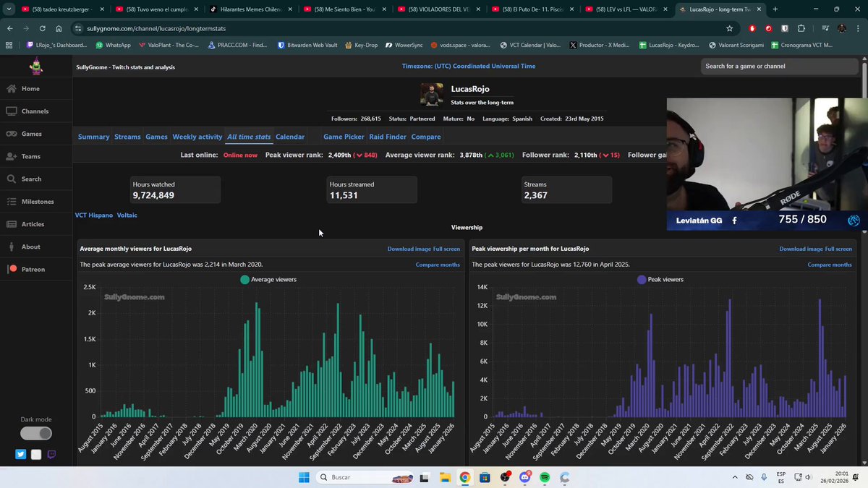
Task: Open the Teams sidebar icon
Action: pos(12,156)
